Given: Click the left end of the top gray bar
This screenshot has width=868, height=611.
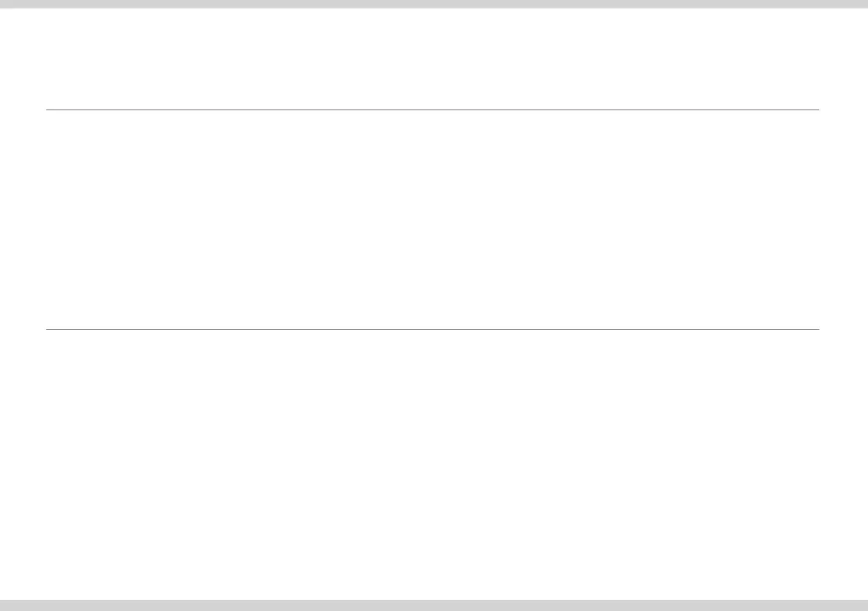Looking at the screenshot, I should click(4, 4).
